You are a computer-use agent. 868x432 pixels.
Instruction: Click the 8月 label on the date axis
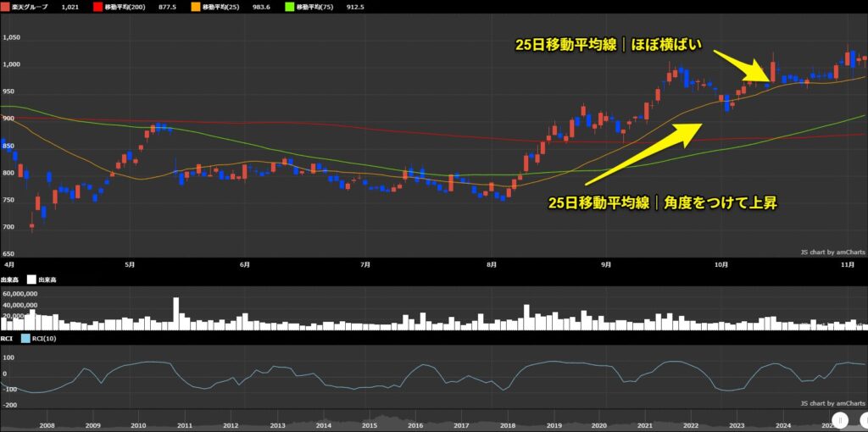click(492, 265)
